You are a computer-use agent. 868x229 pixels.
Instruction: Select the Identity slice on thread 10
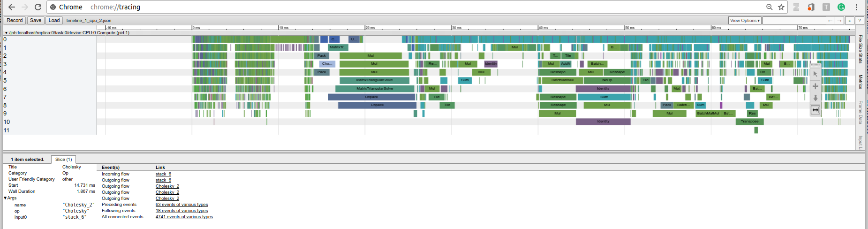[603, 122]
